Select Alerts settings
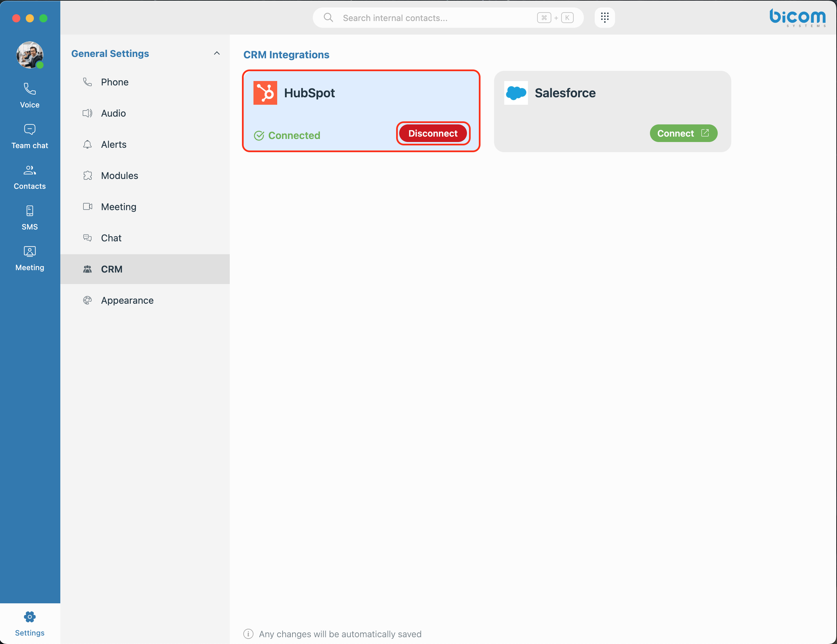 (x=145, y=144)
